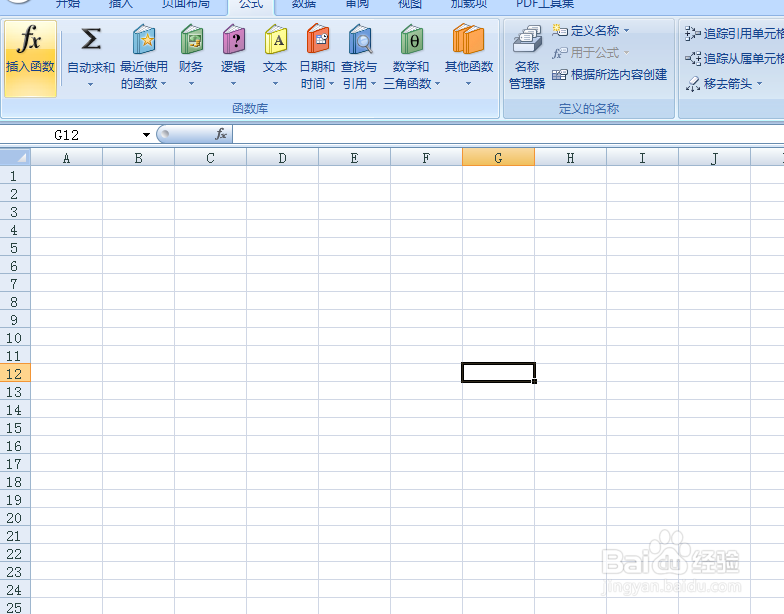Switch to the 页面布局 ribbon tab
Image resolution: width=784 pixels, height=614 pixels.
pos(186,4)
